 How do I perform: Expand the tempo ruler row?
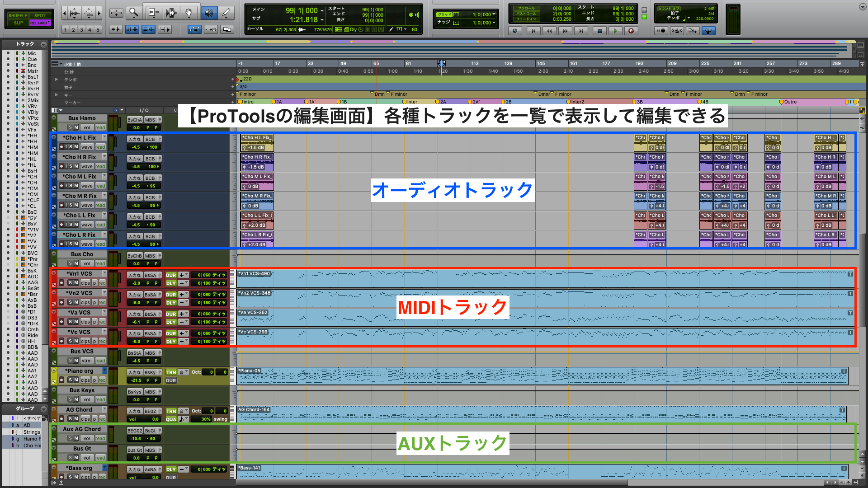coord(57,79)
